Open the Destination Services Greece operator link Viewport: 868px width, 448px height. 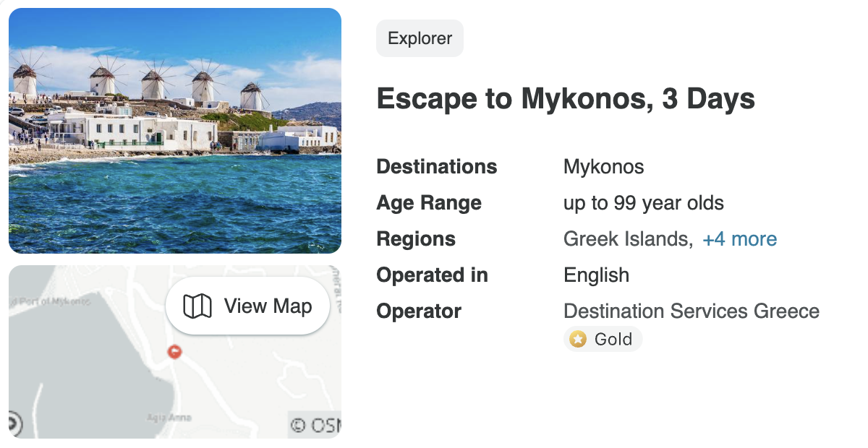(691, 311)
